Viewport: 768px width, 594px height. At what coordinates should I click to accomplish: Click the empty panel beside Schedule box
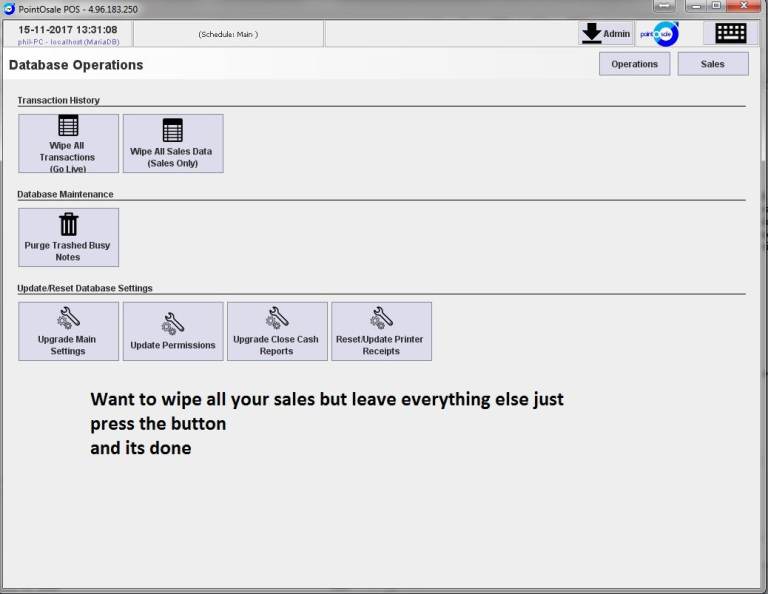[450, 34]
